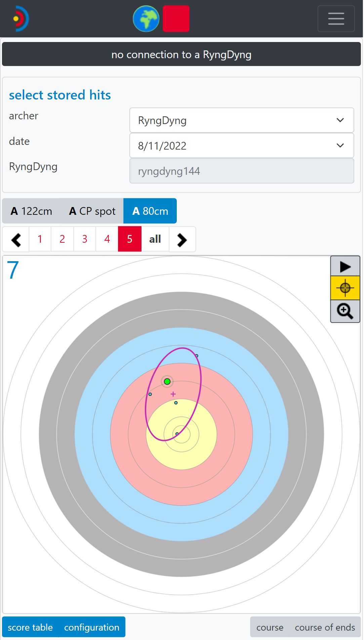The image size is (364, 640).
Task: Click the green highlighted hit on target
Action: [167, 382]
